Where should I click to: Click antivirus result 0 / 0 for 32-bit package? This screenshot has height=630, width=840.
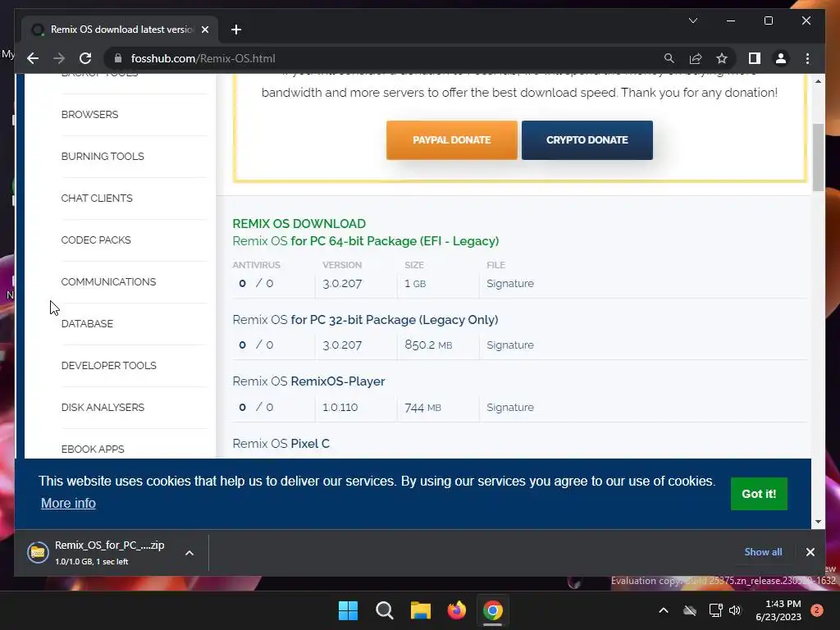[256, 345]
